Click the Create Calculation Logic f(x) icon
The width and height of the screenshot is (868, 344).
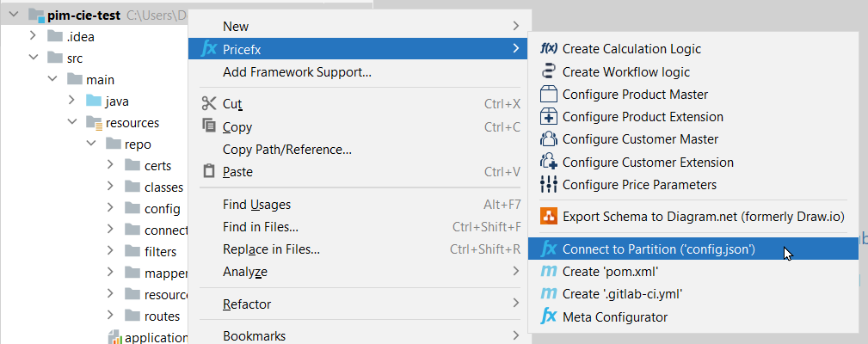tap(548, 49)
